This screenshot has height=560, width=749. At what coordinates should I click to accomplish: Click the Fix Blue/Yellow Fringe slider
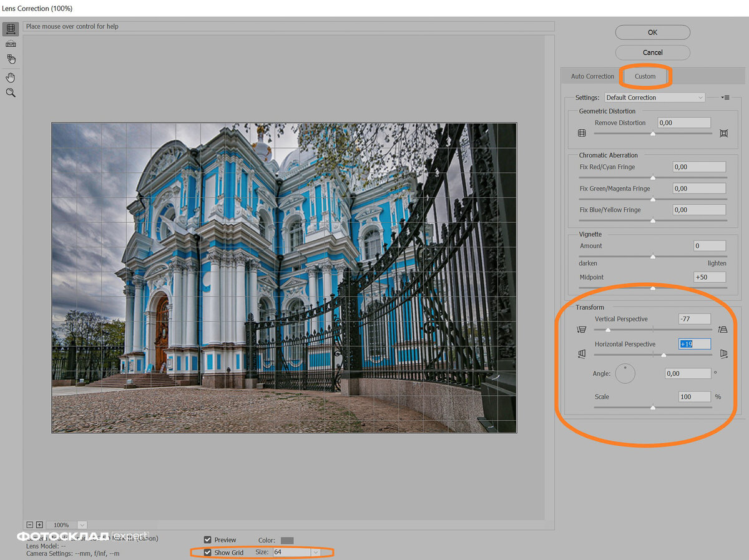[x=653, y=220]
